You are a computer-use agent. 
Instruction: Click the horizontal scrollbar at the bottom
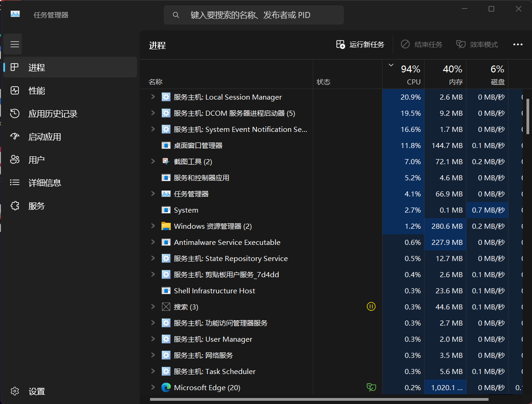[318, 399]
